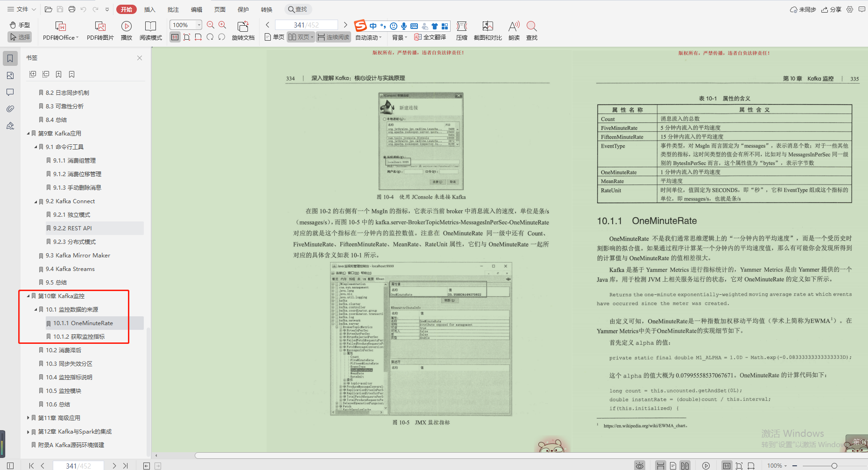Select the Hand tool (手型)
This screenshot has height=470, width=868.
(20, 25)
